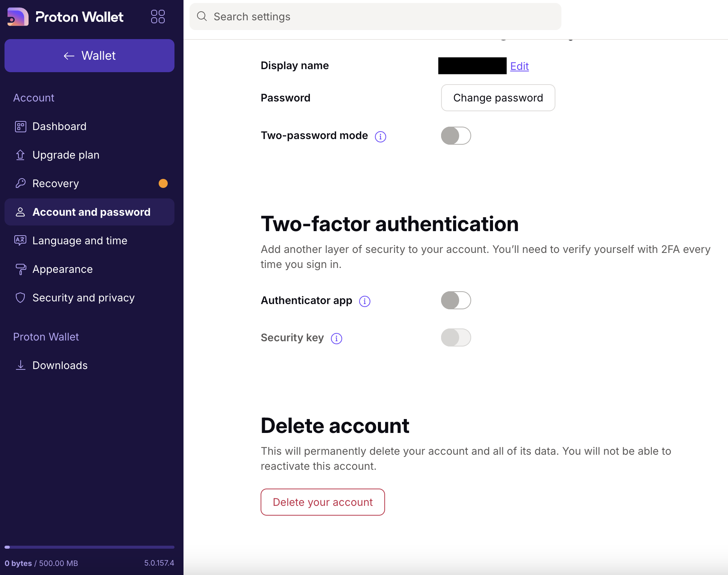Click the orange Recovery notification dot

click(163, 183)
